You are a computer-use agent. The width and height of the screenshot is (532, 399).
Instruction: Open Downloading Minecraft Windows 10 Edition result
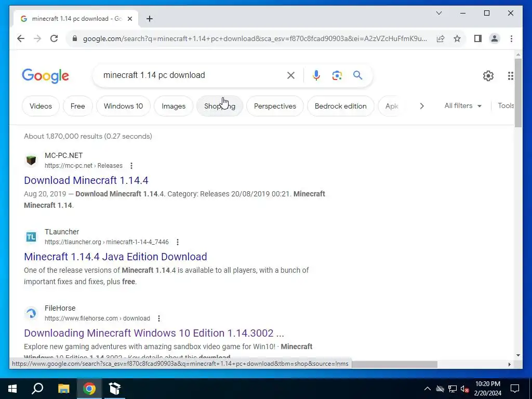pos(154,333)
